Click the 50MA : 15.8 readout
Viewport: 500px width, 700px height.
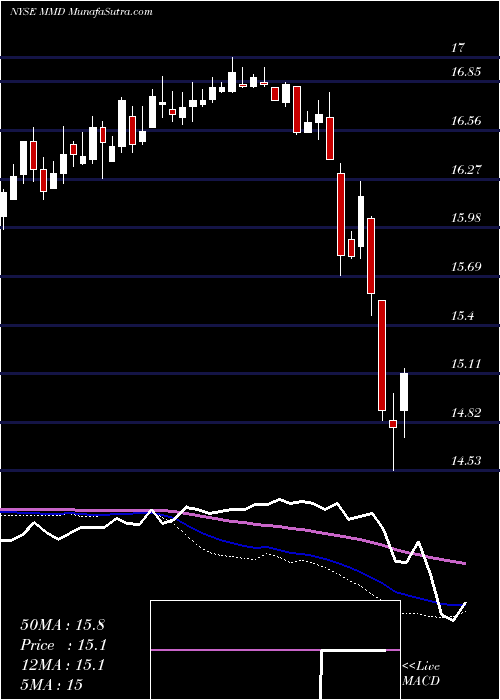(x=62, y=625)
